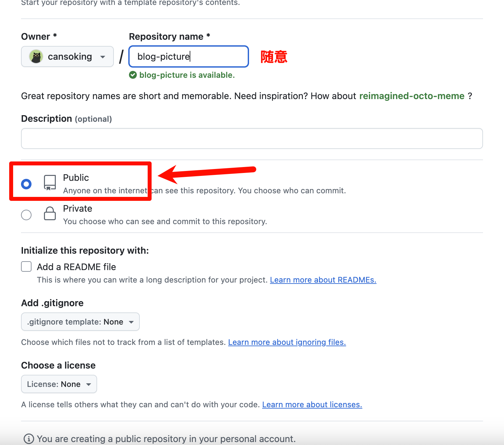Open Learn more about ignoring files link

pos(287,342)
